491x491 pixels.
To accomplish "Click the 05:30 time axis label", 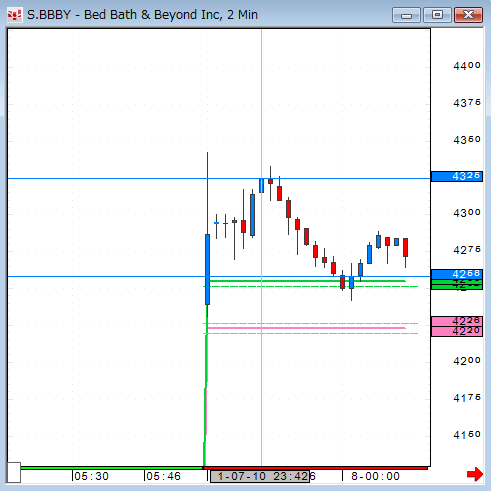I will pos(91,476).
